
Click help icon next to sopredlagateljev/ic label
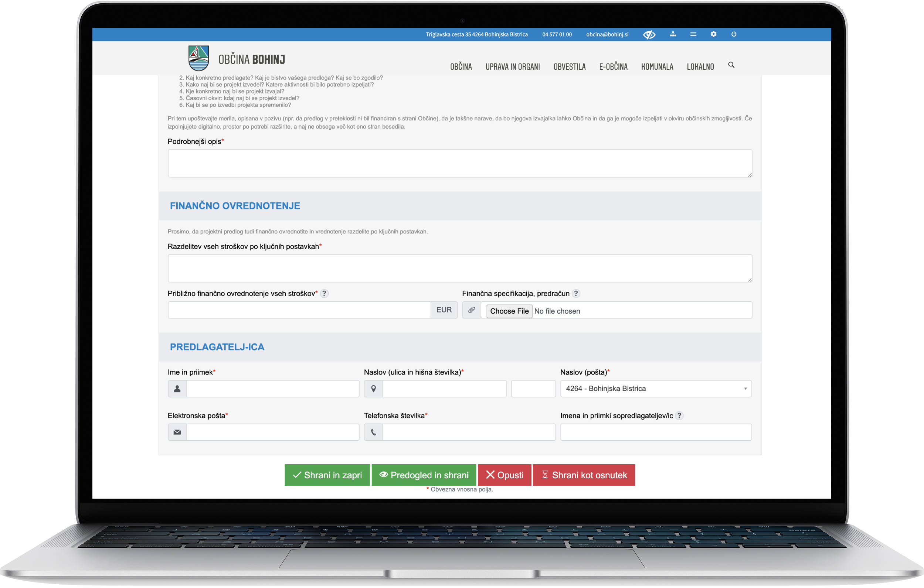pos(679,416)
